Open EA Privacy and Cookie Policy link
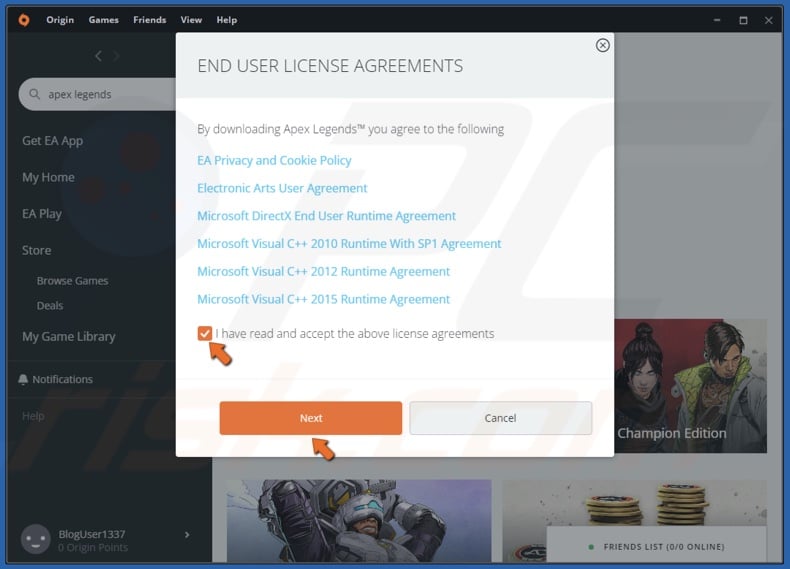 [x=274, y=160]
